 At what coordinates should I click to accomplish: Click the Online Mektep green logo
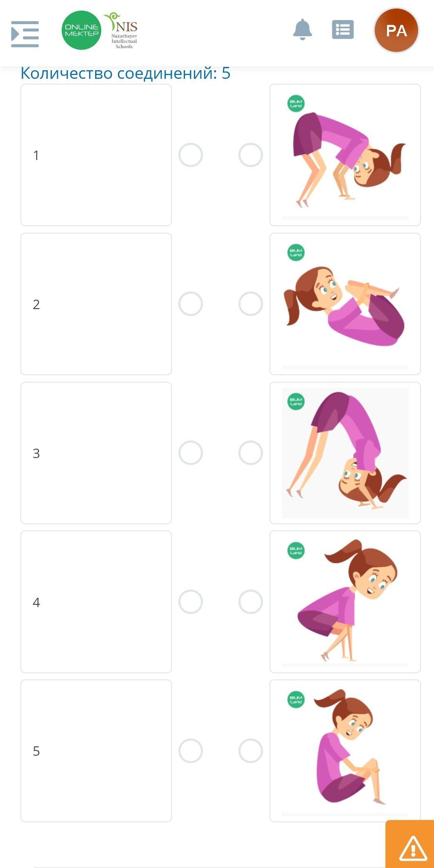(81, 30)
